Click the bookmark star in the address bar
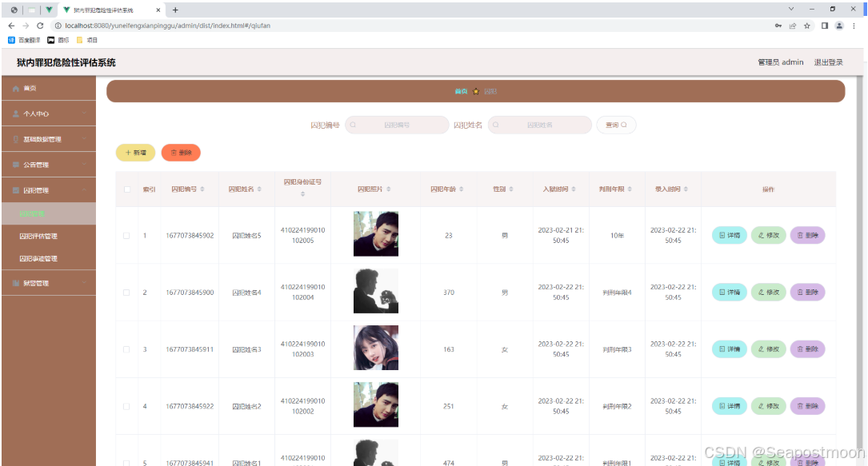 click(808, 25)
